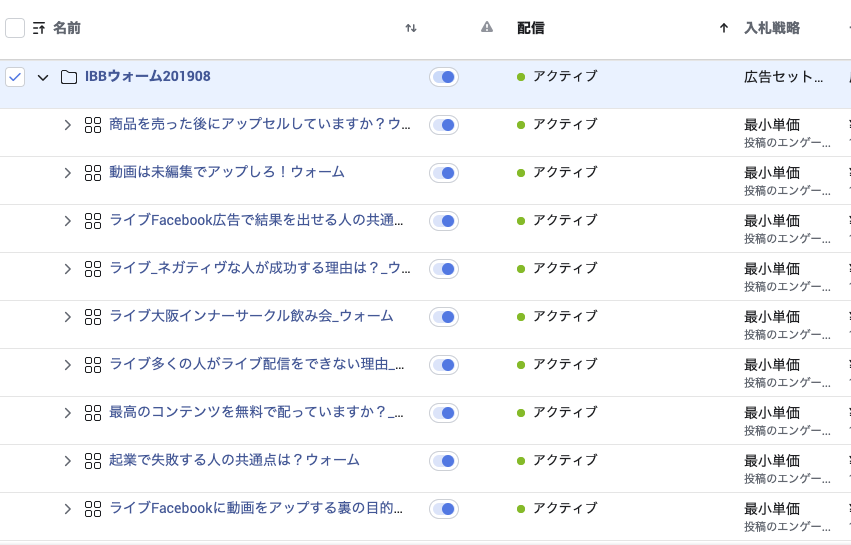Click the name column sort-settings icon
The width and height of the screenshot is (851, 545).
tap(39, 28)
